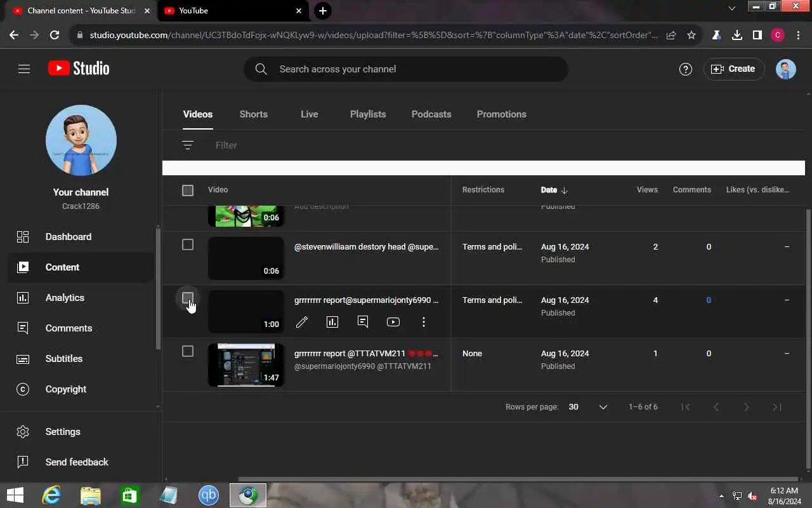Sort by Date column arrow
The image size is (812, 508).
pos(565,190)
